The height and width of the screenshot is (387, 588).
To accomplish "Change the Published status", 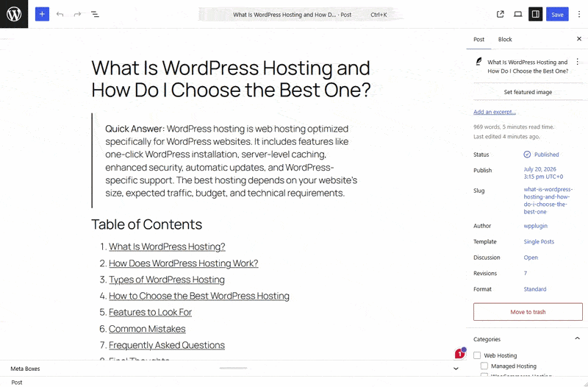I will 541,155.
